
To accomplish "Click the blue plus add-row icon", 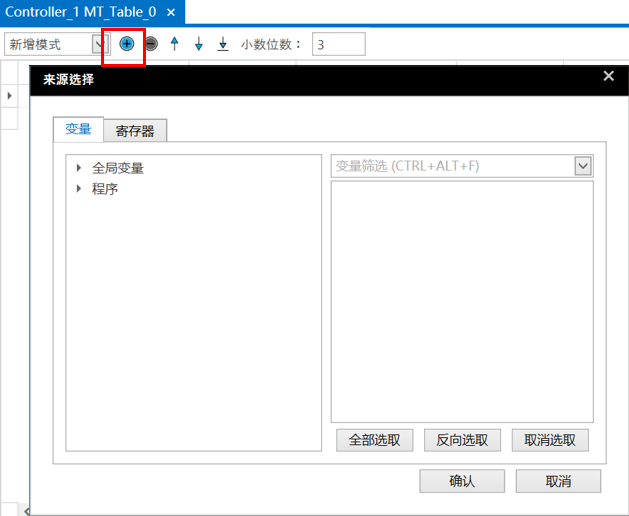I will tap(127, 44).
